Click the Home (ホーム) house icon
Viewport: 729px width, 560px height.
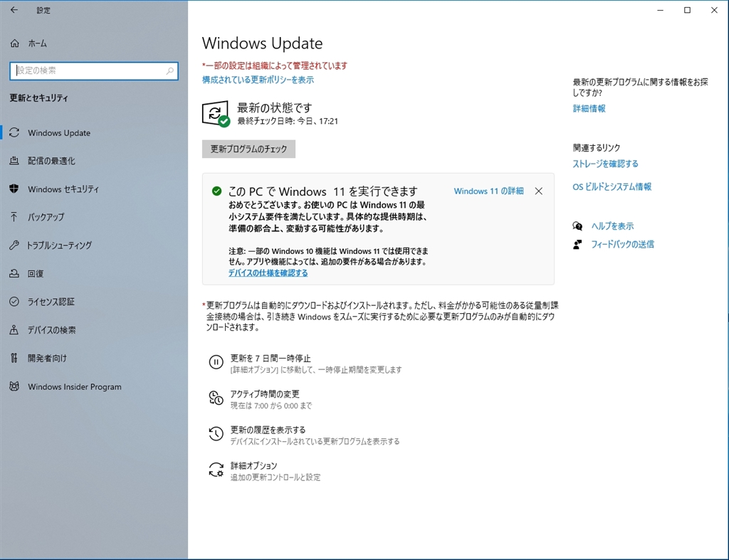coord(15,43)
